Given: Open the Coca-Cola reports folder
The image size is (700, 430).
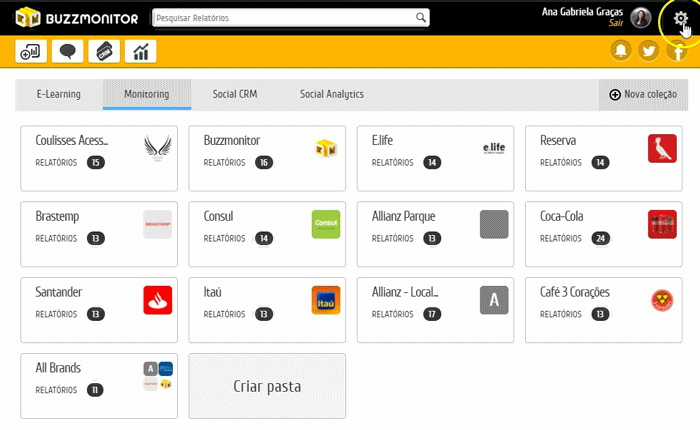Looking at the screenshot, I should 603,234.
